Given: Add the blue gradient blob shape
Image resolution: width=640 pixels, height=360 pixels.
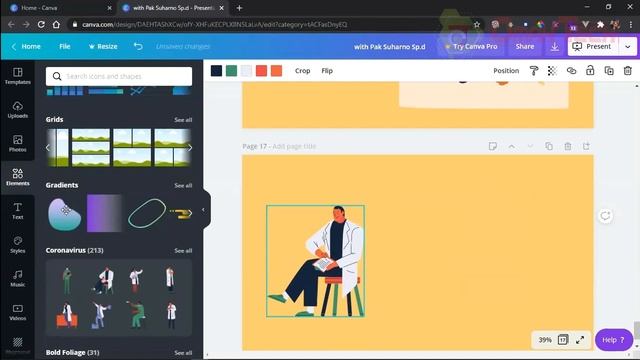Looking at the screenshot, I should click(64, 214).
